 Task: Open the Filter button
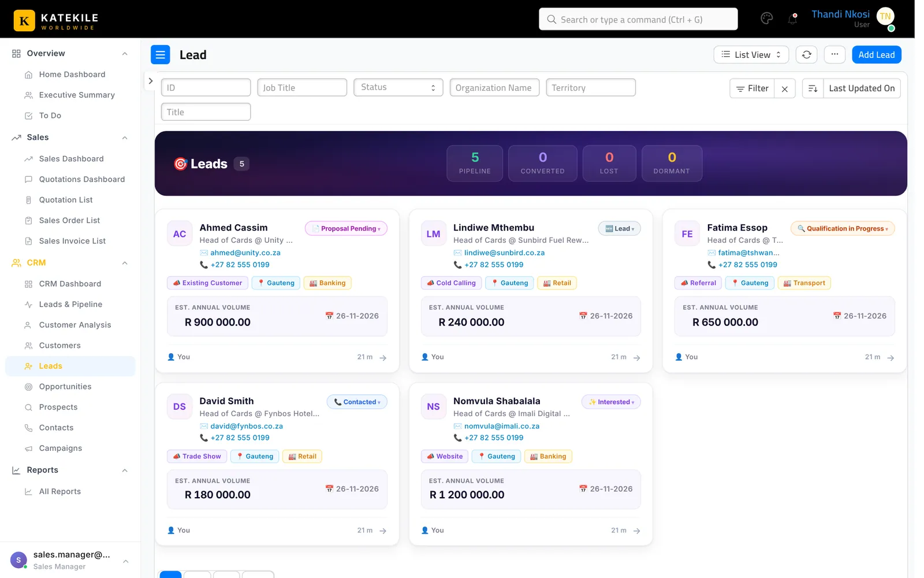coord(752,88)
